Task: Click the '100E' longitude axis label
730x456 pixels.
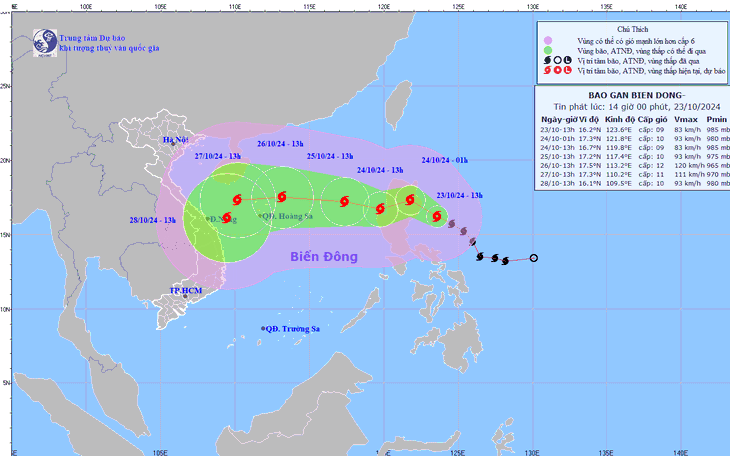Action: click(86, 7)
